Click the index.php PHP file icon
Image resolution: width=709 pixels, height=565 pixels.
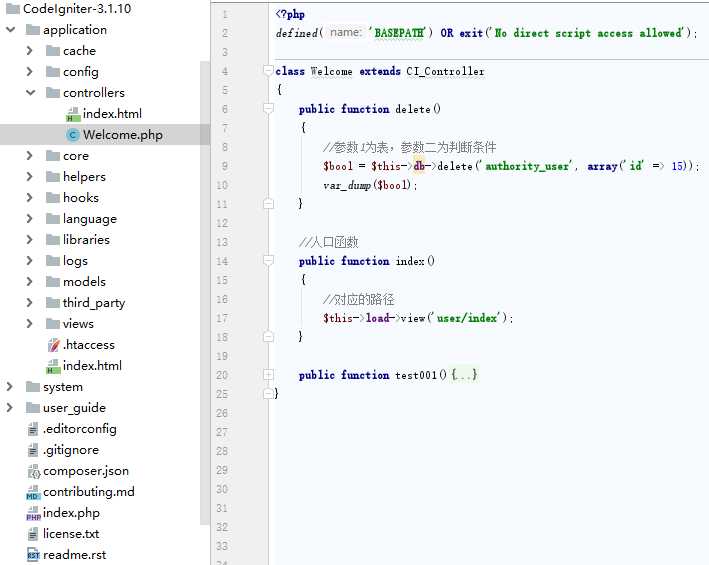[x=33, y=513]
